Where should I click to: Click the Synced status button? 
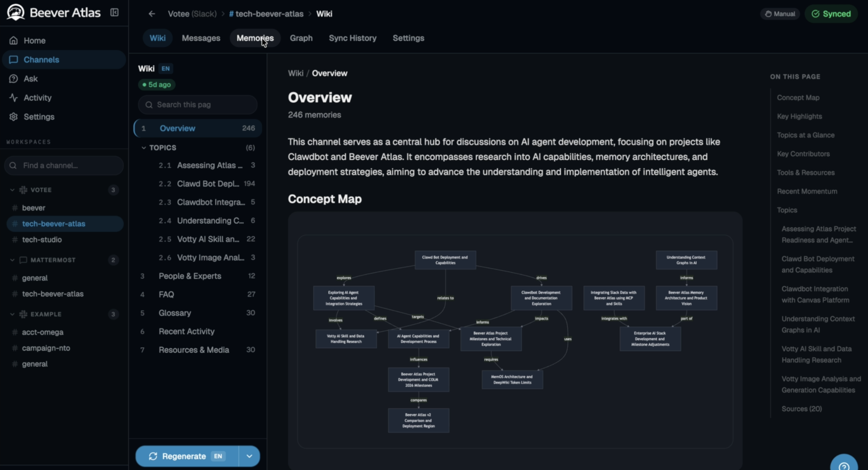tap(831, 14)
